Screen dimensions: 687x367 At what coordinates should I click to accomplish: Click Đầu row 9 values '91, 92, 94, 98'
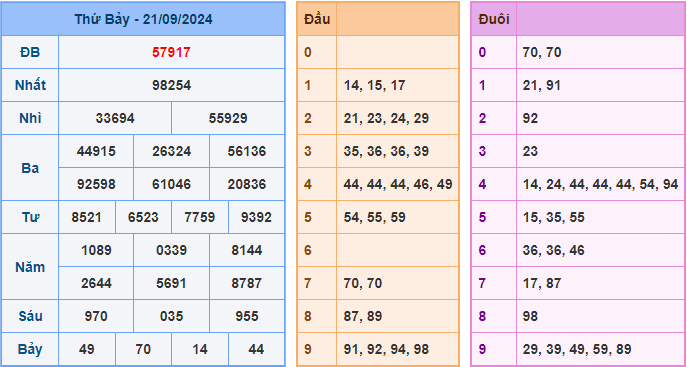(386, 349)
